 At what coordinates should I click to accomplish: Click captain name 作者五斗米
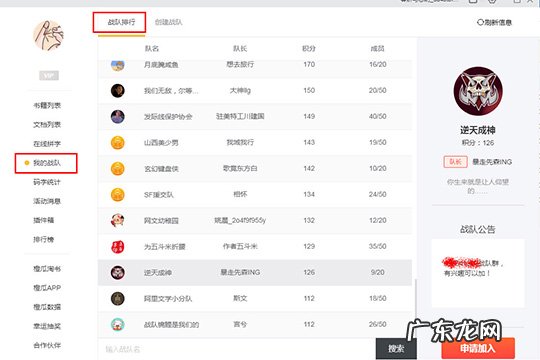(240, 246)
